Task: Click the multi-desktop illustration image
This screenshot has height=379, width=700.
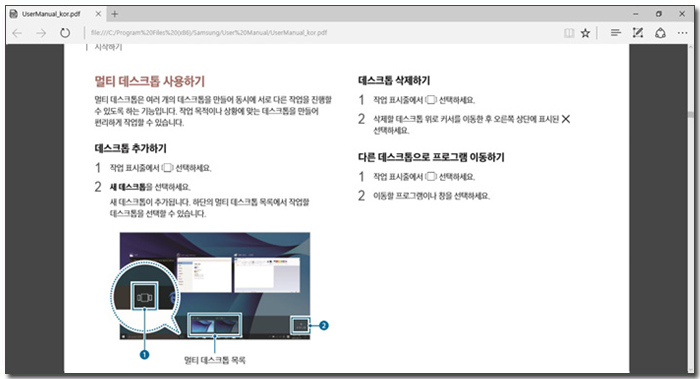Action: click(x=215, y=286)
